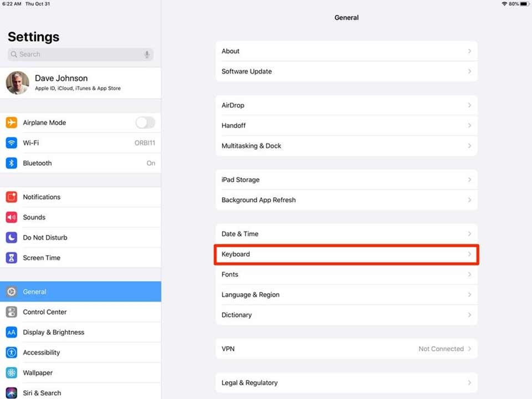Select Wallpaper in the sidebar
This screenshot has width=532, height=399.
pos(80,372)
